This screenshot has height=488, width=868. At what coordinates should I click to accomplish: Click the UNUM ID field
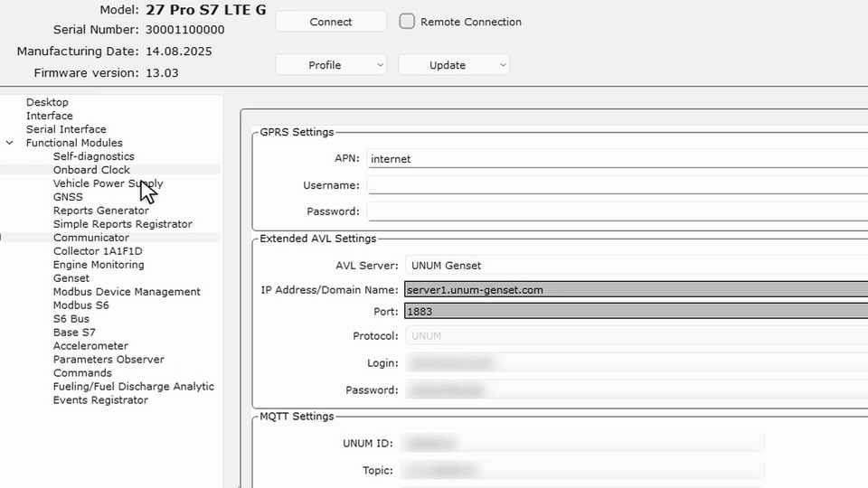[x=581, y=443]
